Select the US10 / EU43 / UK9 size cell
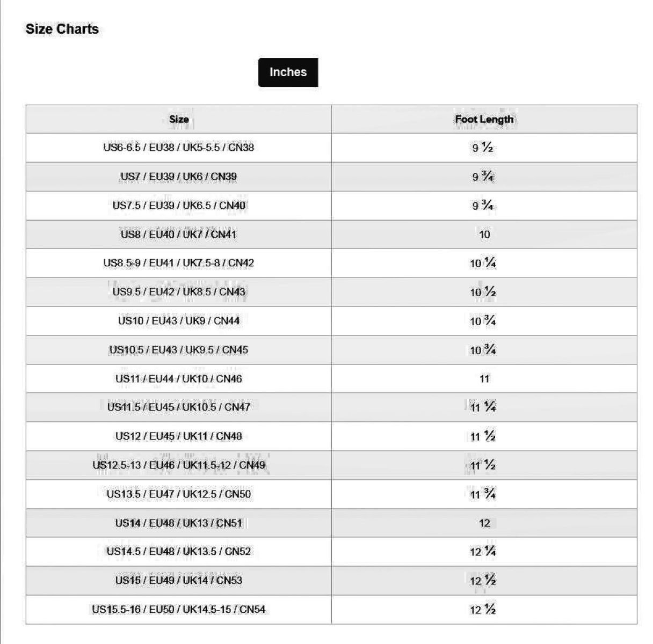The image size is (653, 644). coord(179,321)
